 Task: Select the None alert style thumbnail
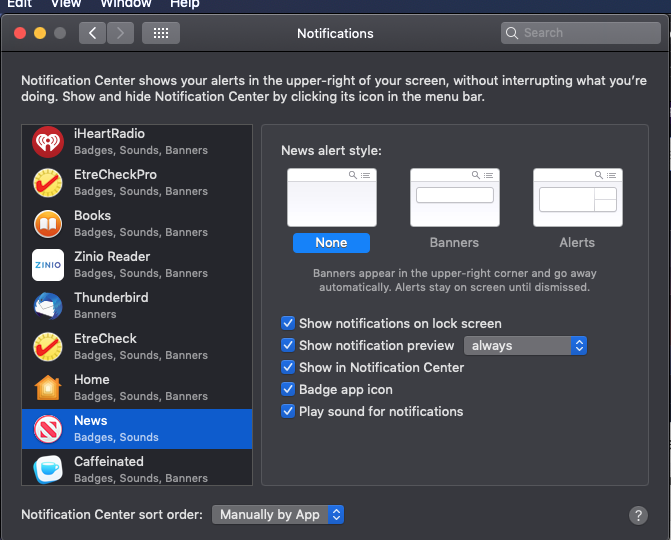pyautogui.click(x=332, y=197)
